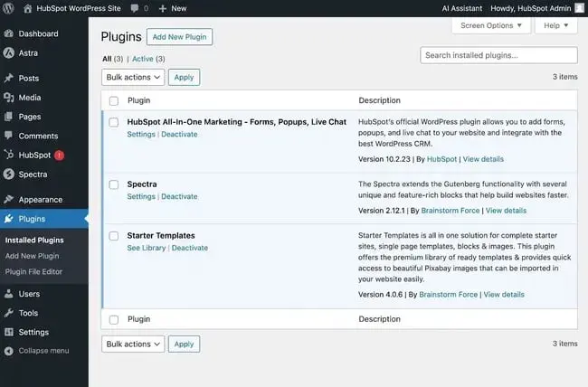Click the home icon beside HubSpot WordPress Site

tap(28, 8)
